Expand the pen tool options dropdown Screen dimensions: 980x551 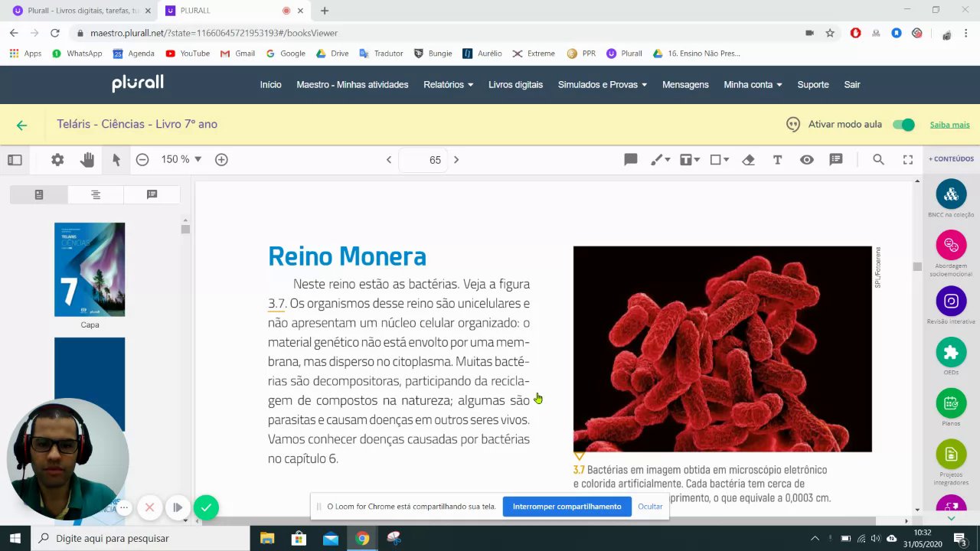click(x=668, y=160)
